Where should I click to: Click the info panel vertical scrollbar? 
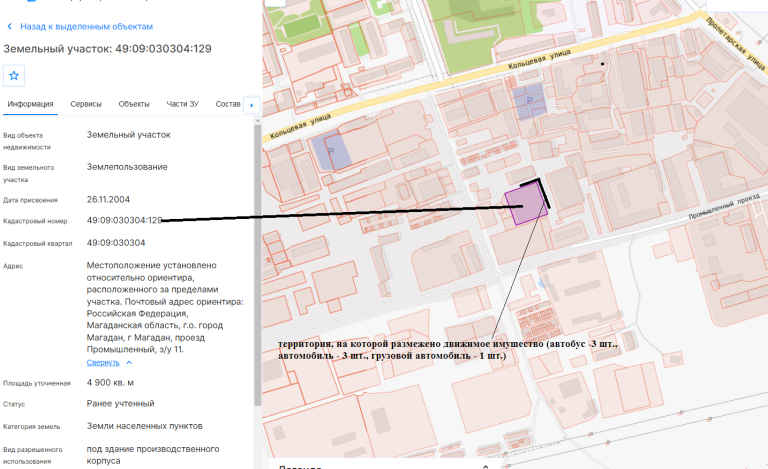258,264
